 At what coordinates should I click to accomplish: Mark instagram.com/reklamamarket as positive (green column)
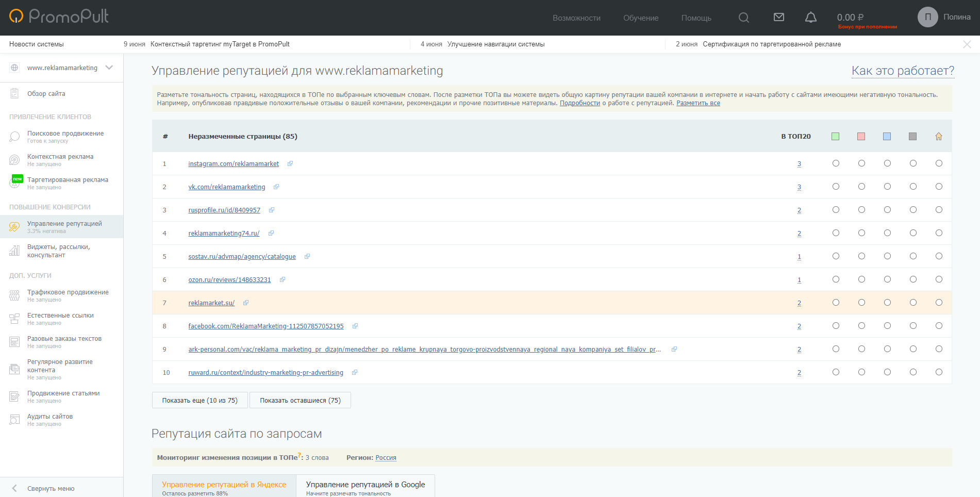[x=836, y=163]
